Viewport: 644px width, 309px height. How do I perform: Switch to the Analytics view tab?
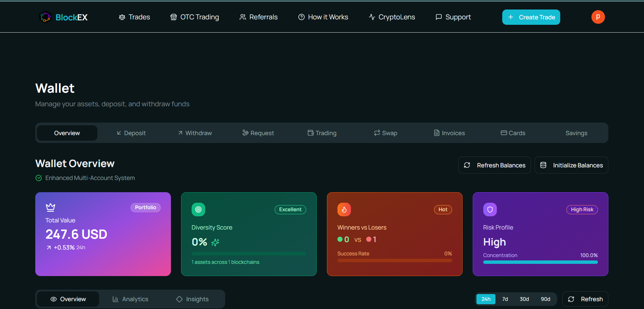(130, 299)
